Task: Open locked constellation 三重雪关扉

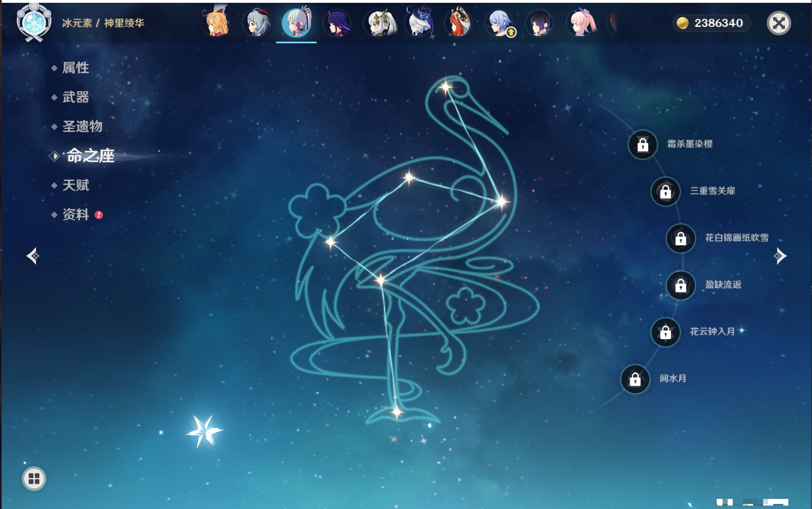Action: click(666, 191)
